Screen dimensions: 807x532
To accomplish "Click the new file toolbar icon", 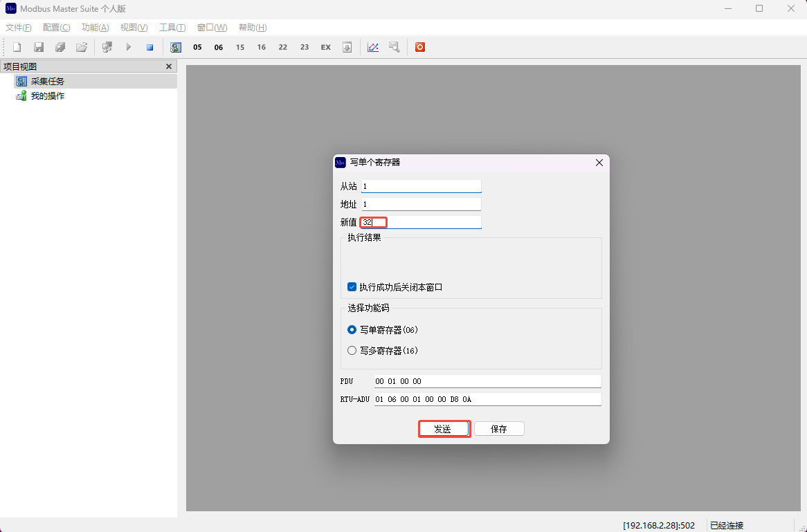I will point(17,47).
